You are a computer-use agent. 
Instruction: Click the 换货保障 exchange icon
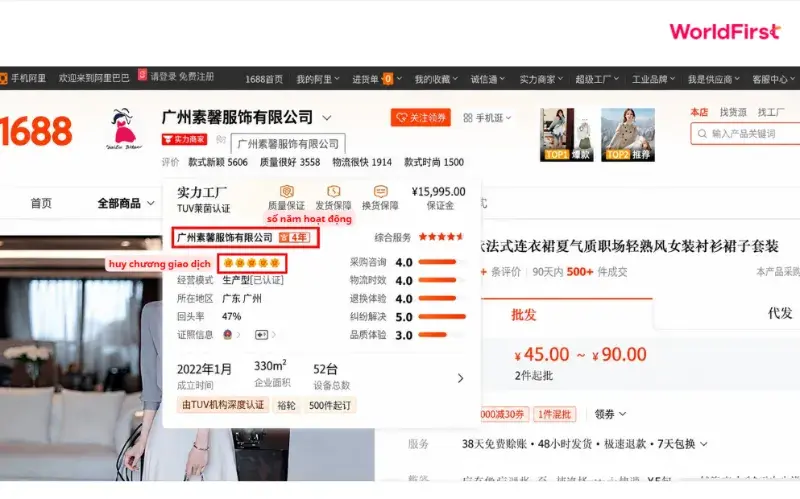381,191
